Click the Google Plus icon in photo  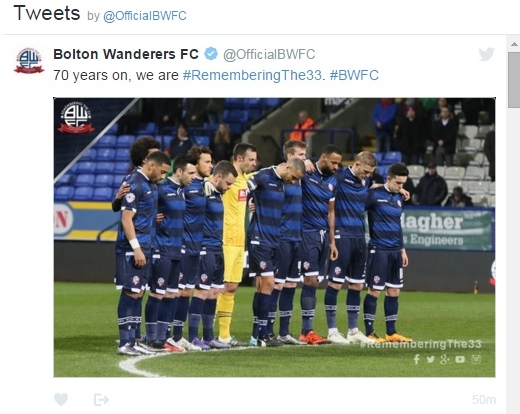point(445,359)
